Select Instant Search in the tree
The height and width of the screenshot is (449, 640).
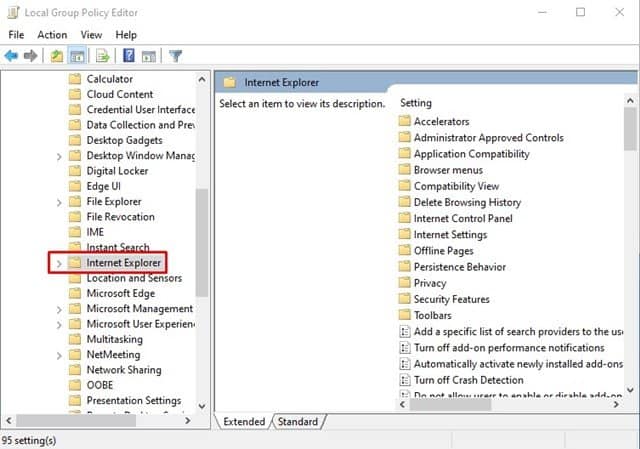point(118,247)
